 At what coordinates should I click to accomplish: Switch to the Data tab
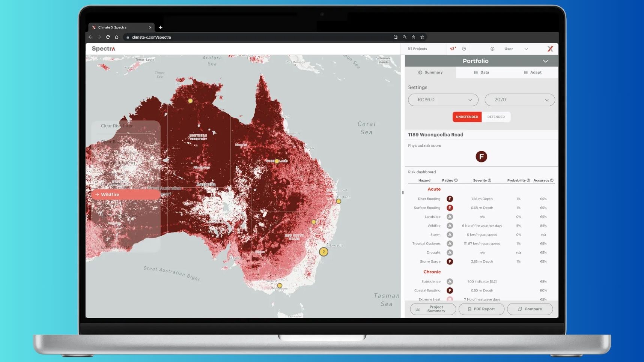(481, 72)
